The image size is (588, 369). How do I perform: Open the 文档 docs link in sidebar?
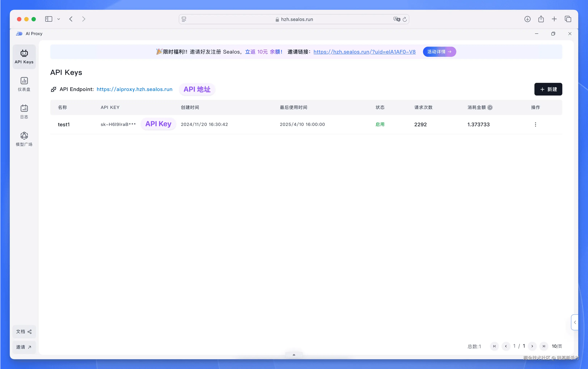click(24, 331)
